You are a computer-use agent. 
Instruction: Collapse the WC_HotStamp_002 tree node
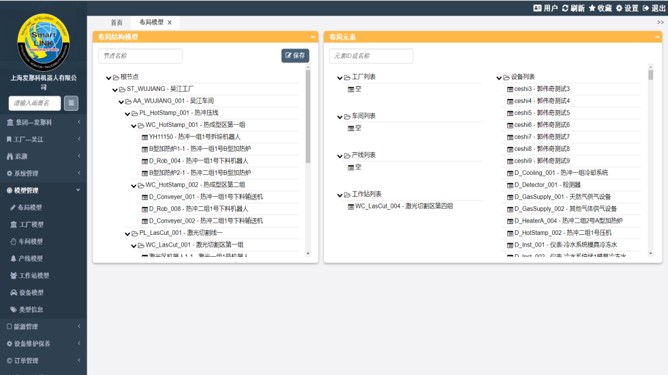[134, 185]
